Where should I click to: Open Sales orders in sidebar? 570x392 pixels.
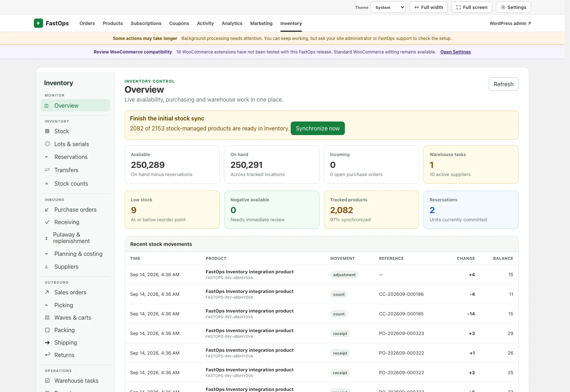75,293
